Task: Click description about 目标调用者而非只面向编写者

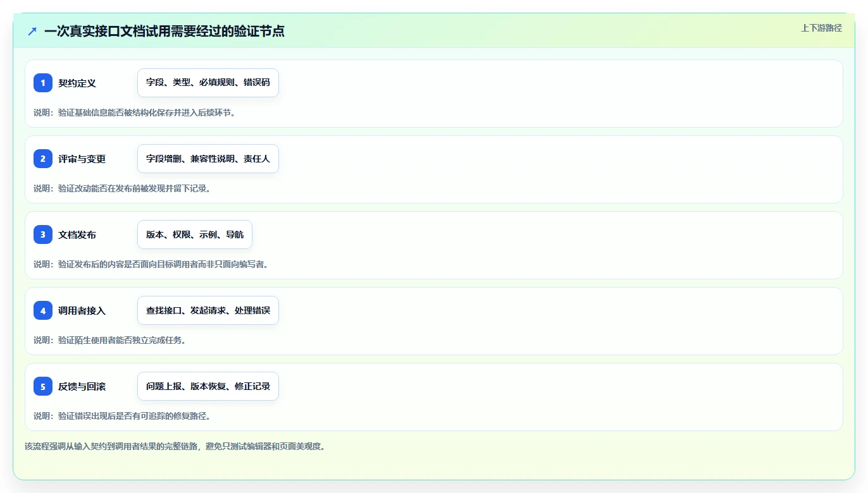Action: [x=151, y=264]
